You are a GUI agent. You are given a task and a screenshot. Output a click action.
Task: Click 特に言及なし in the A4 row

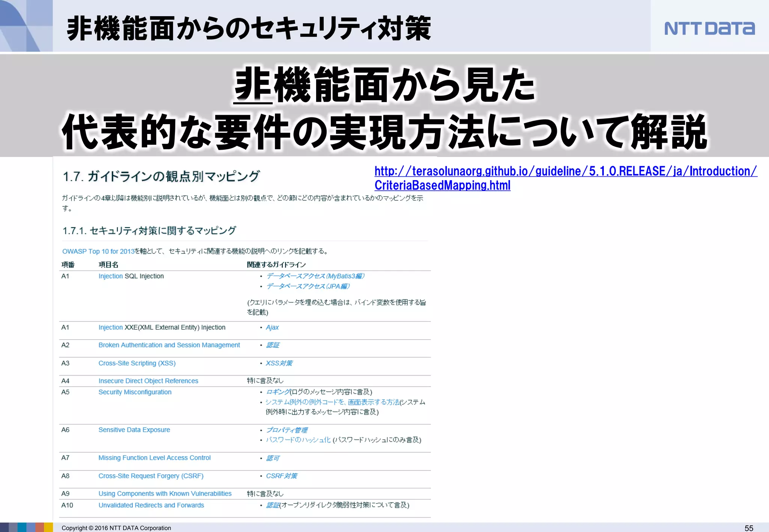pos(265,381)
